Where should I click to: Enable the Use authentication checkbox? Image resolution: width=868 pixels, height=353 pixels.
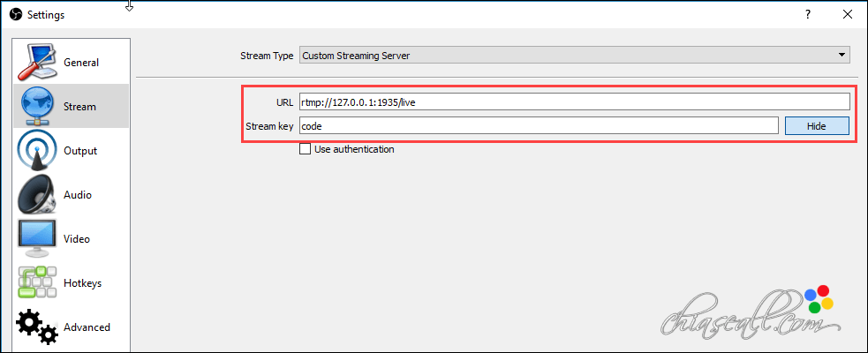(305, 149)
